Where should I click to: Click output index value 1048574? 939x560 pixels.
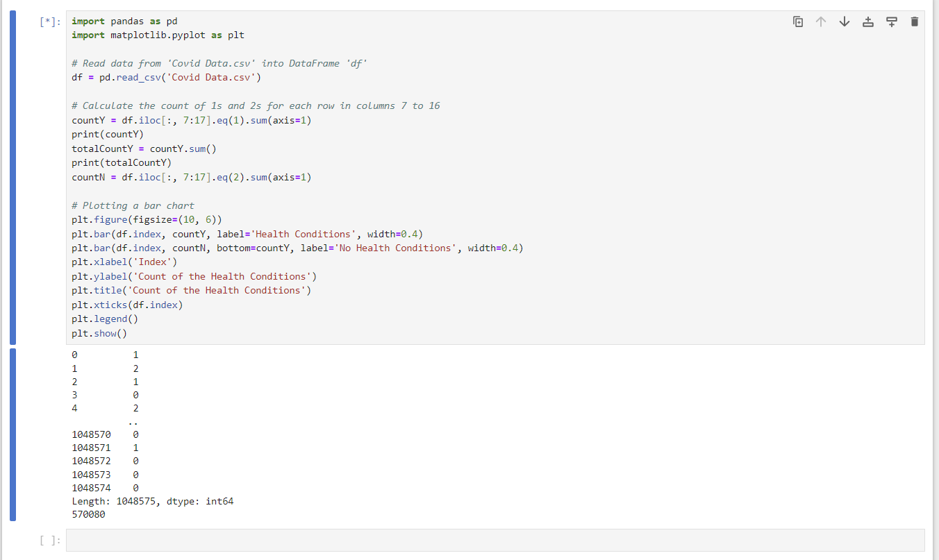[91, 488]
